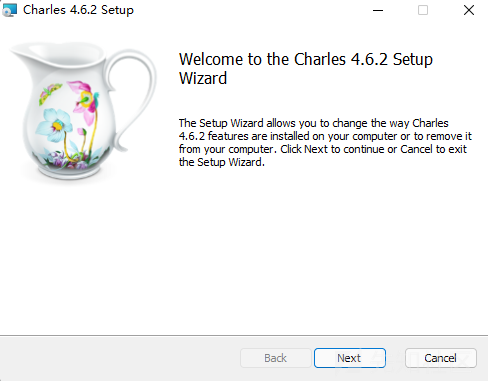Viewport: 488px width, 381px height.
Task: Click "the Setup Wizard." closing line of description
Action: (222, 162)
